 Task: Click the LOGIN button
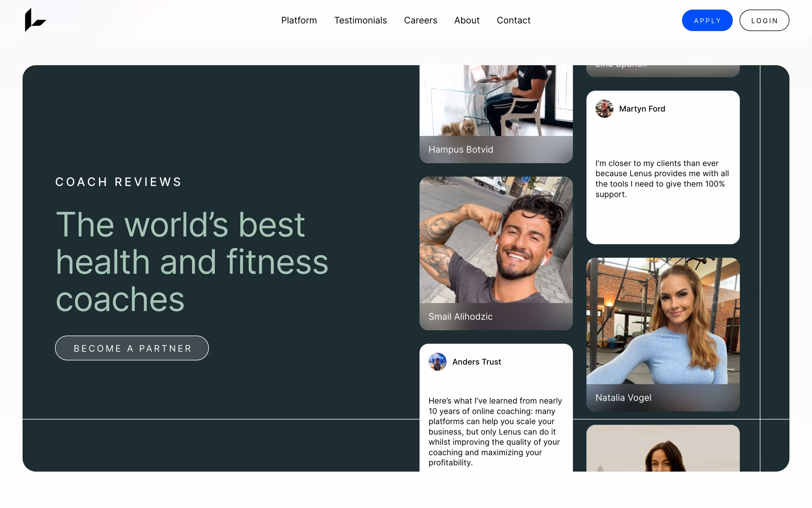[x=764, y=21]
